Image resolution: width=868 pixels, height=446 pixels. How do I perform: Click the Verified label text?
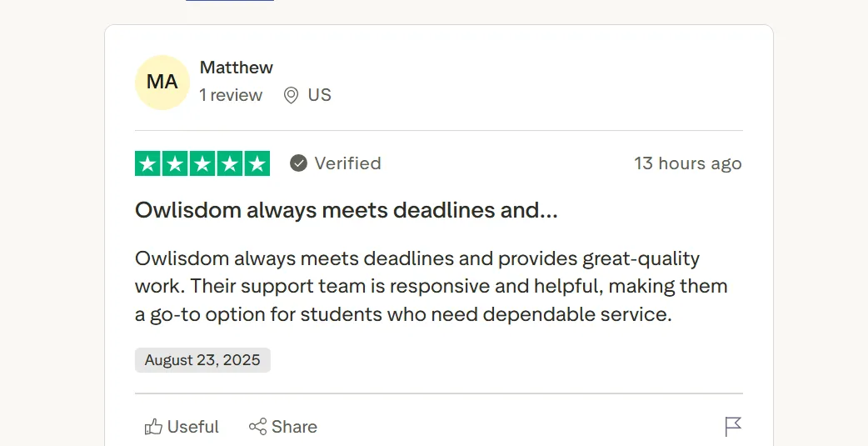(x=347, y=163)
